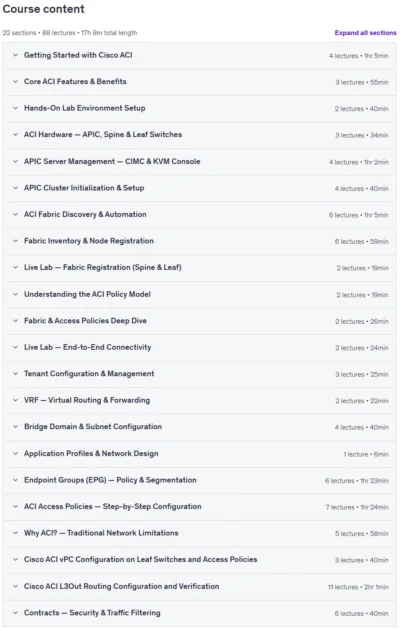Expand Endpoint Groups (EPG) section chevron

15,480
